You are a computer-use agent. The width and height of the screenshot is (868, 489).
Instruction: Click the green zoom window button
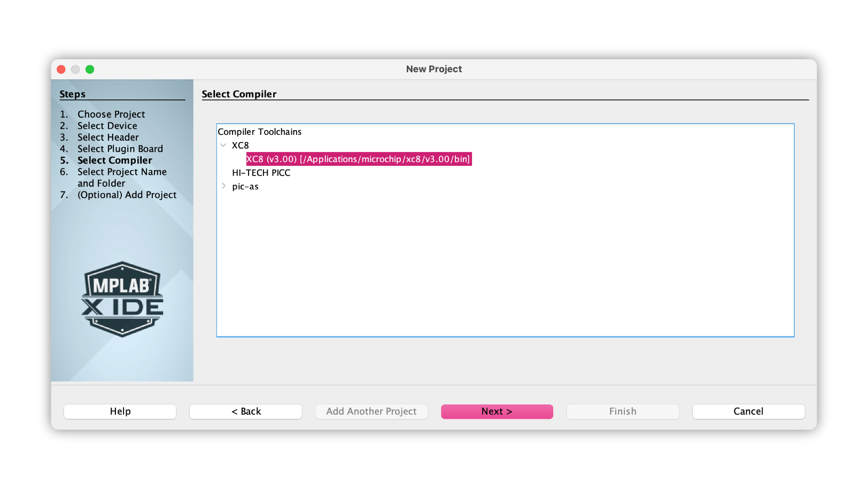point(90,69)
